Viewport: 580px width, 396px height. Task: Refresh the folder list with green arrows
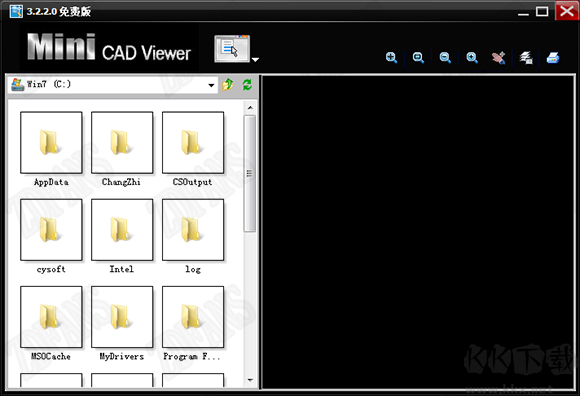247,85
